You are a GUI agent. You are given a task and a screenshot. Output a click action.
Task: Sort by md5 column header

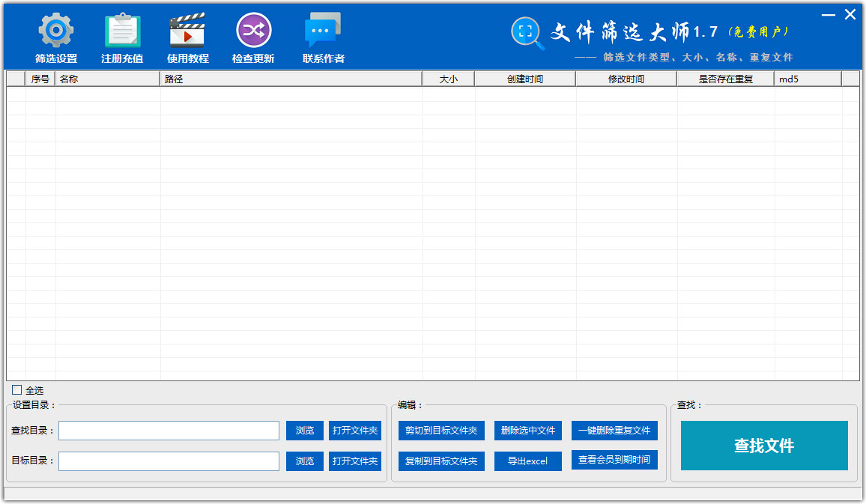pos(808,79)
